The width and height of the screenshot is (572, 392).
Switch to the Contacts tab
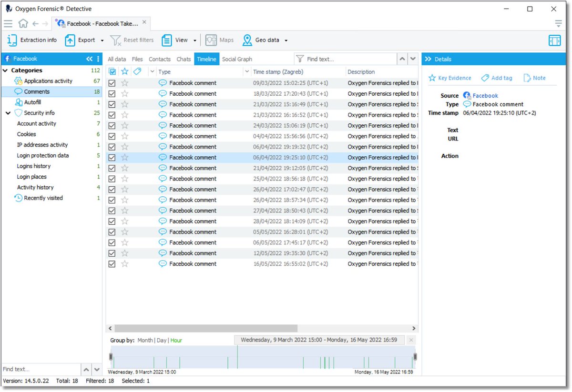coord(160,59)
